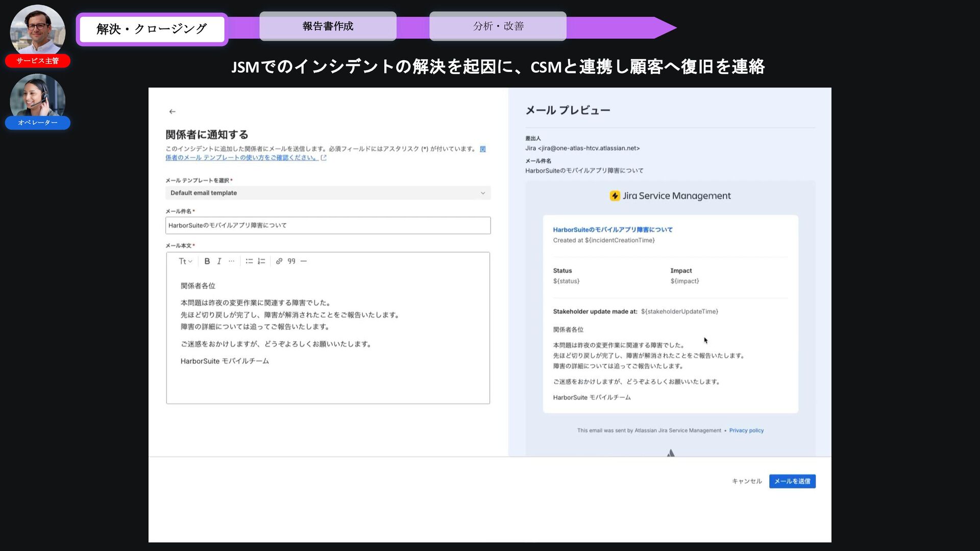Click the back arrow icon
This screenshot has width=980, height=551.
tap(172, 111)
